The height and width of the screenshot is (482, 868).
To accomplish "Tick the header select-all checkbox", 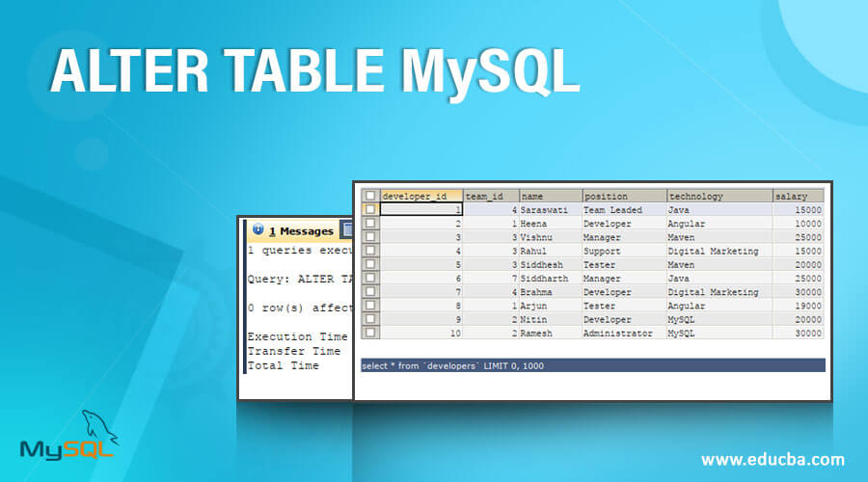I will pyautogui.click(x=370, y=196).
